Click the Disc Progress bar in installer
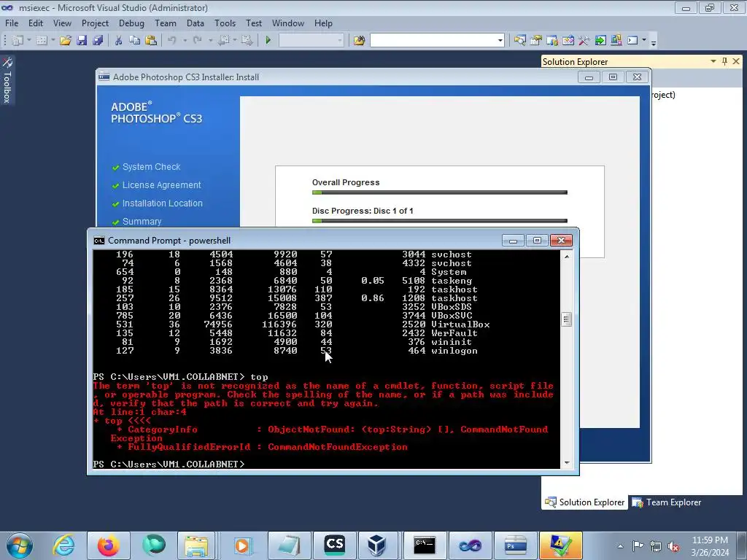Viewport: 747px width, 560px height. 439,221
